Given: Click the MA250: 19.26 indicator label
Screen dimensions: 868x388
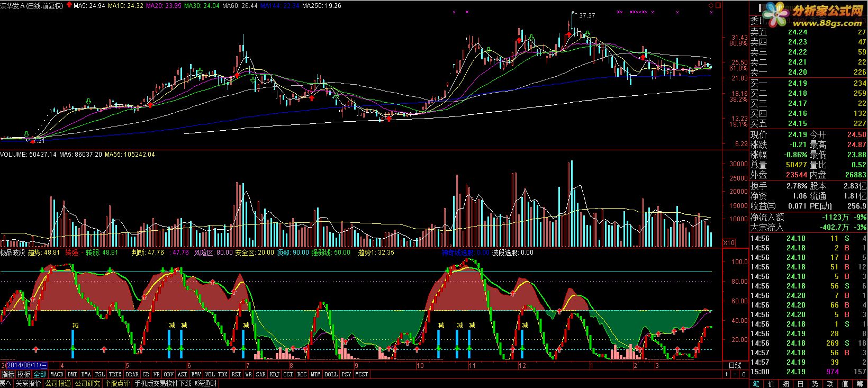Looking at the screenshot, I should coord(323,6).
